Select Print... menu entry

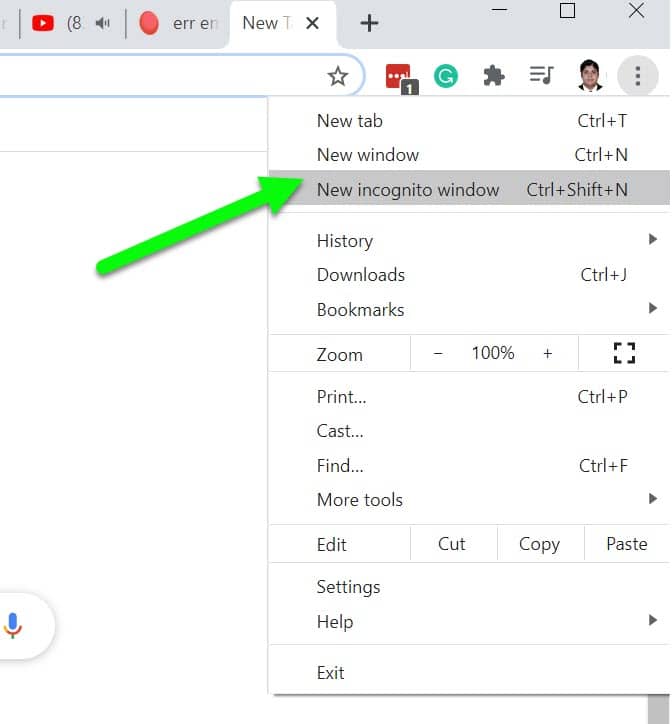469,397
